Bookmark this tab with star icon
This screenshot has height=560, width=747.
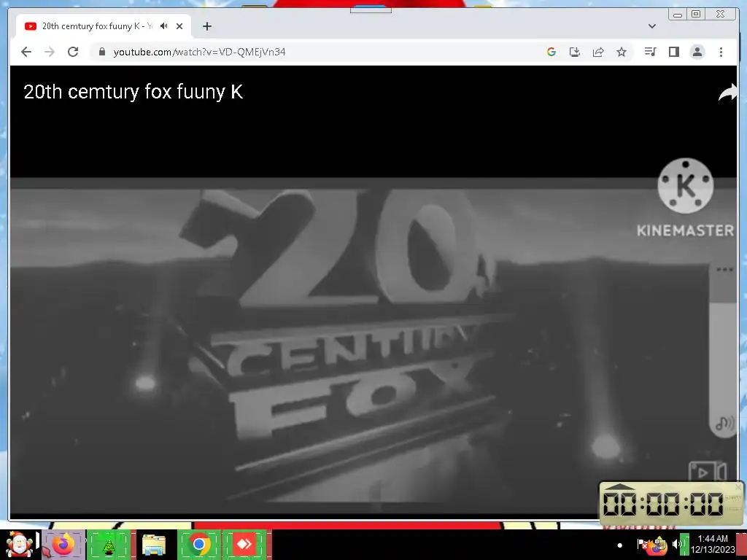pyautogui.click(x=622, y=52)
